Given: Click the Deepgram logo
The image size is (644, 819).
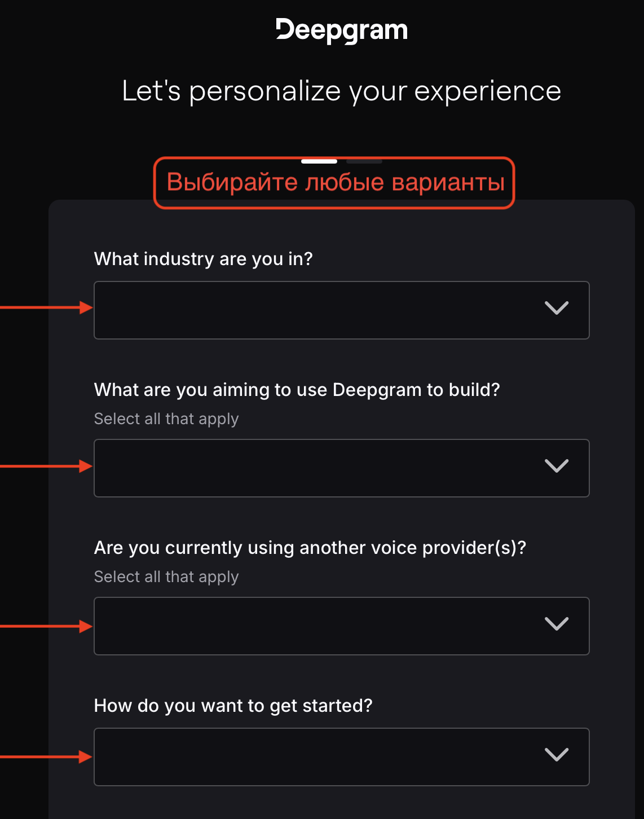Looking at the screenshot, I should pyautogui.click(x=342, y=29).
